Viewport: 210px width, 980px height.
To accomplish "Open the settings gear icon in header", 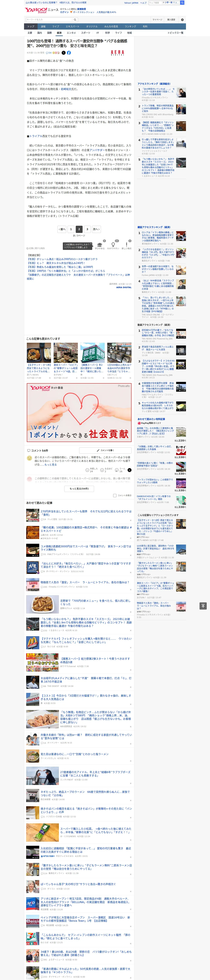I will click(182, 20).
